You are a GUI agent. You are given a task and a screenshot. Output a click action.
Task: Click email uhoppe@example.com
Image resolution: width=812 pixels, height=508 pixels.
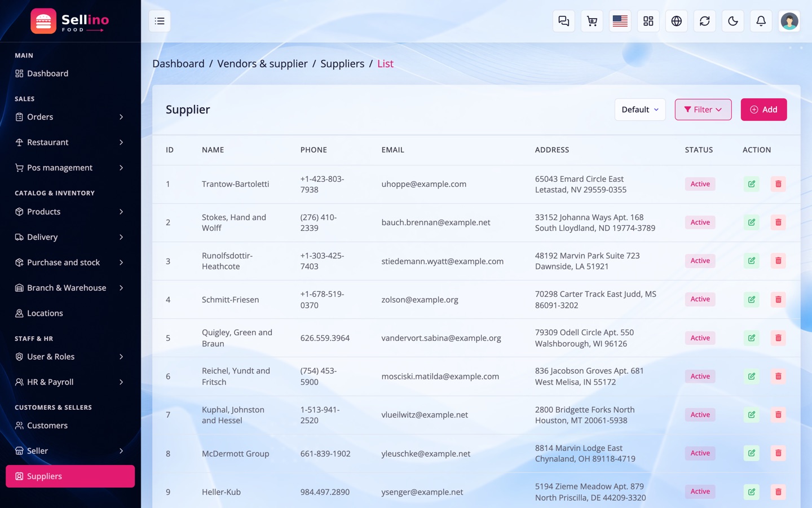coord(423,184)
